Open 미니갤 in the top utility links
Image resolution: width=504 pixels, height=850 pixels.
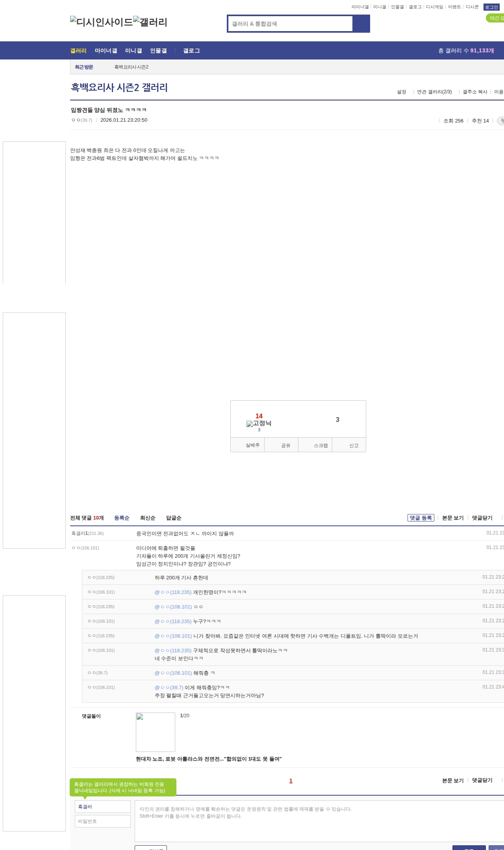(x=380, y=7)
